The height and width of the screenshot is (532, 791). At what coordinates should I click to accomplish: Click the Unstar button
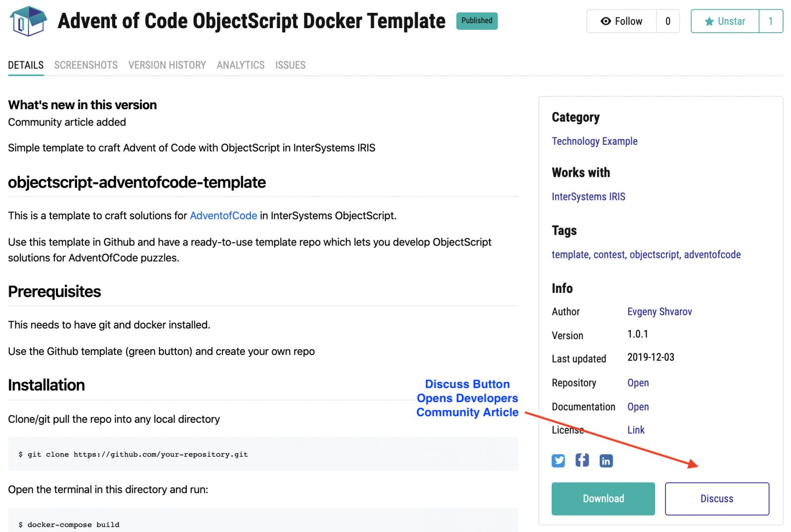[725, 21]
